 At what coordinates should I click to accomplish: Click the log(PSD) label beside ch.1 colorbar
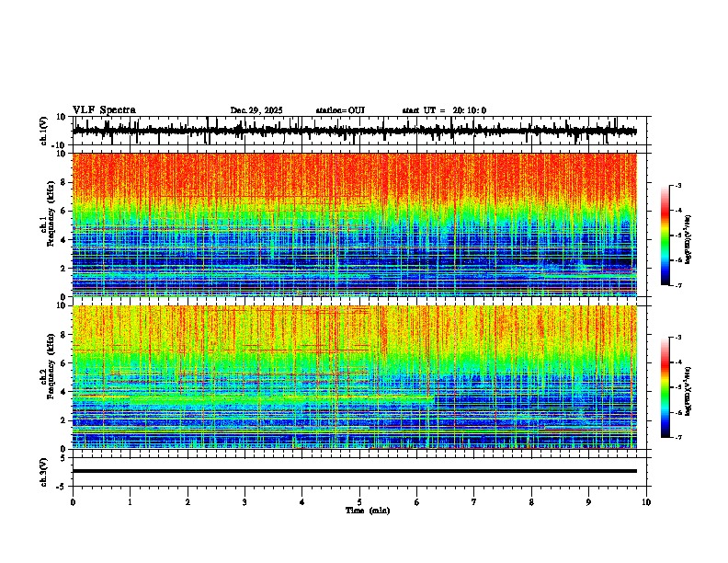[688, 240]
